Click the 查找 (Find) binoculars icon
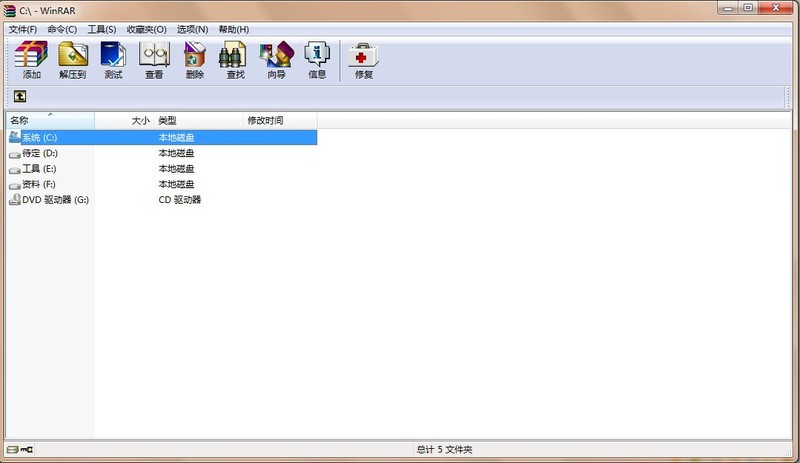This screenshot has height=463, width=800. coord(235,55)
